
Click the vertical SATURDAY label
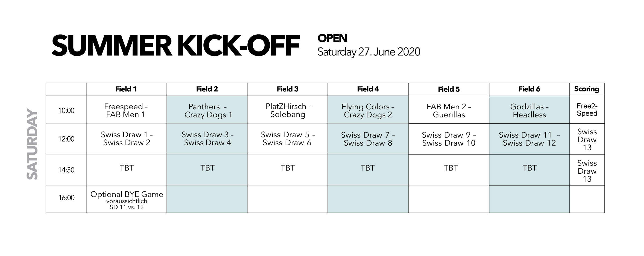[x=32, y=144]
